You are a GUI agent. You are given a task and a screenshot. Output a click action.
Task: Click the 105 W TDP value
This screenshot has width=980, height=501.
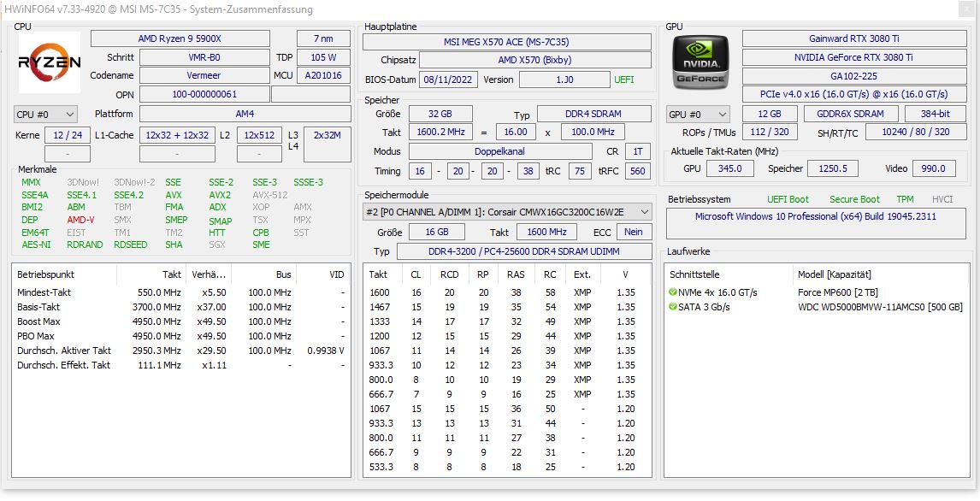click(x=323, y=57)
